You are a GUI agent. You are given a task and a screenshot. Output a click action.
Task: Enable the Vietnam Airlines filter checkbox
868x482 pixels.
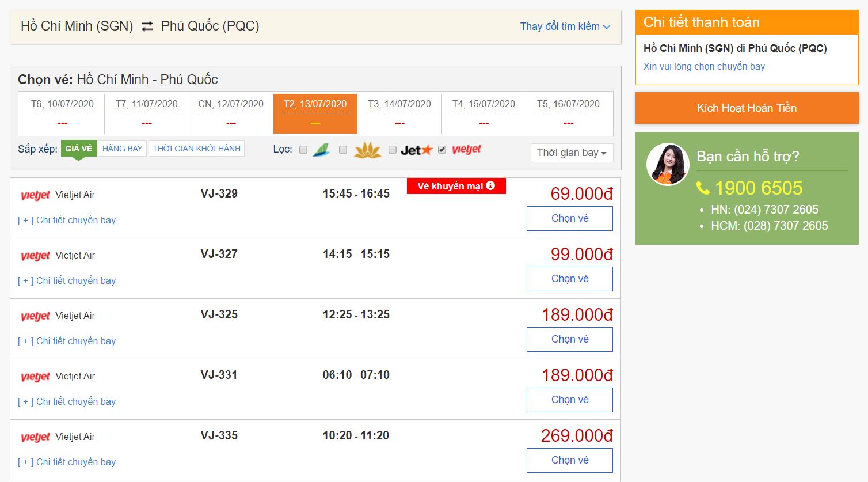pyautogui.click(x=343, y=150)
